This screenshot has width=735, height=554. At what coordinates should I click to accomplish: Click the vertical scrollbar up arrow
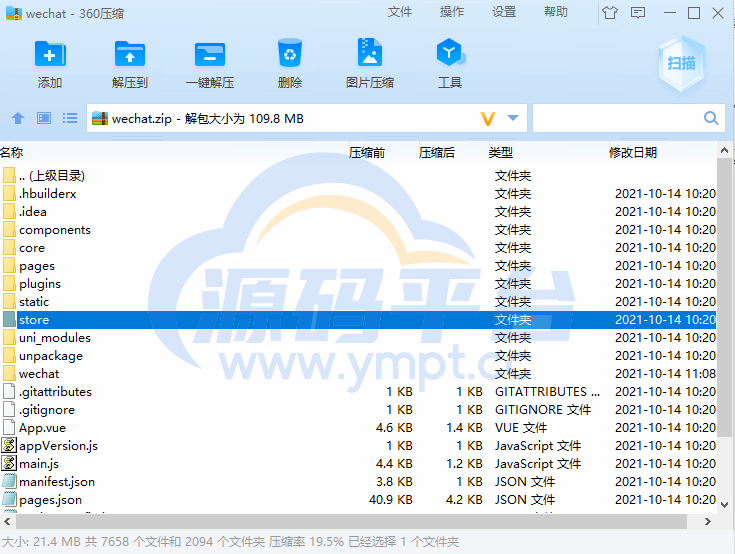(x=724, y=150)
